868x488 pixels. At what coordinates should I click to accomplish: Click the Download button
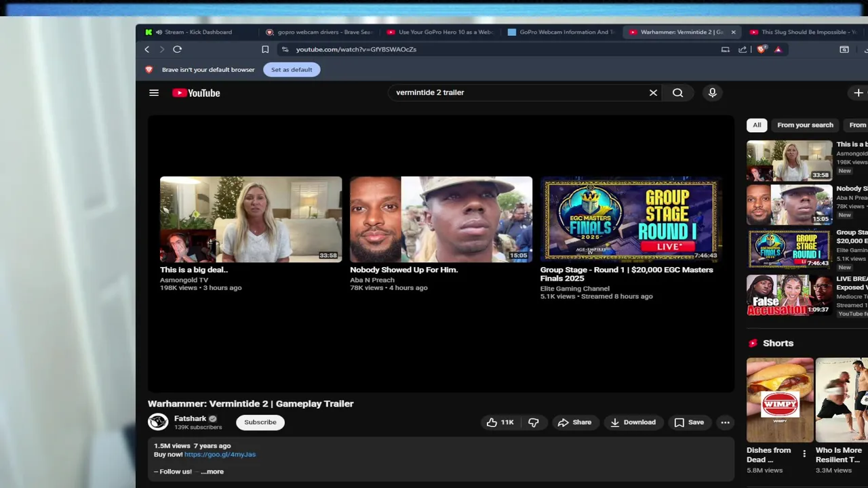(633, 422)
